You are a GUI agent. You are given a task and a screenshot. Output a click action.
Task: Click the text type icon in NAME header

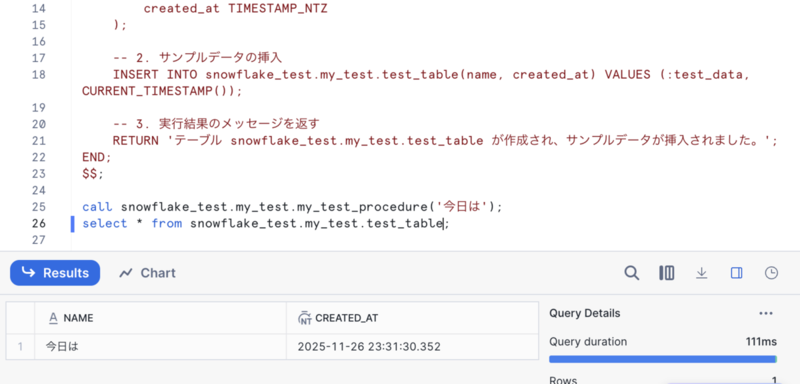pyautogui.click(x=53, y=318)
